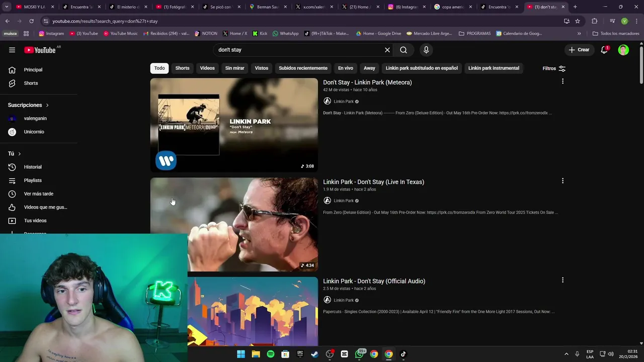The height and width of the screenshot is (362, 644).
Task: Open the notifications bell
Action: (604, 50)
